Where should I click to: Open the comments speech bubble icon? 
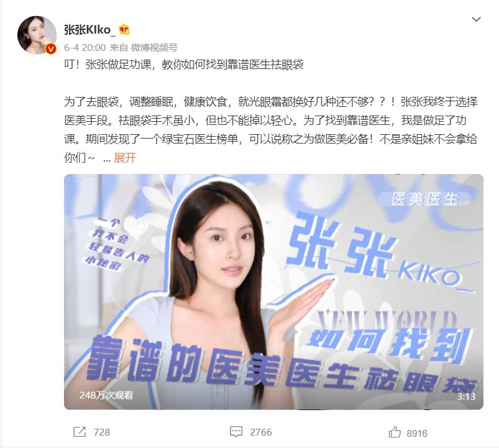tap(236, 432)
